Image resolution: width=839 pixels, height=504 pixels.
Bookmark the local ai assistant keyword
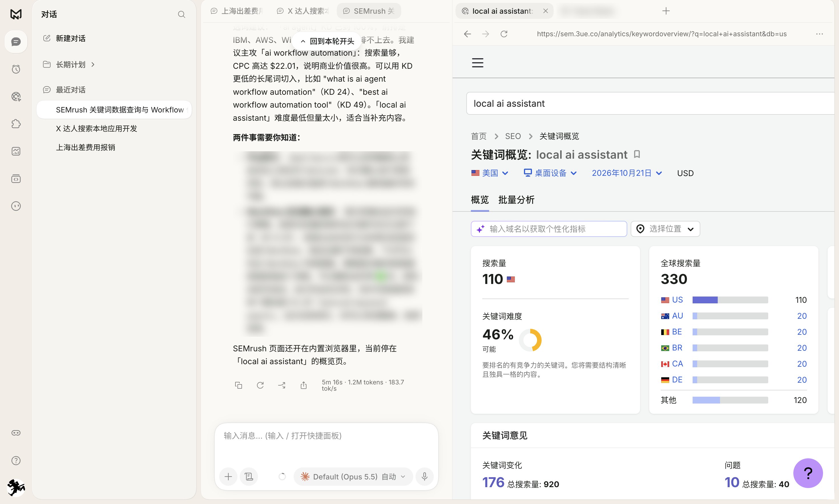(x=637, y=154)
